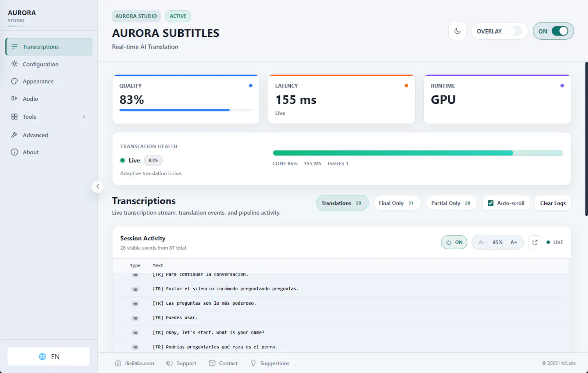
Task: Select the Partial Only 28 filter
Action: pos(451,203)
